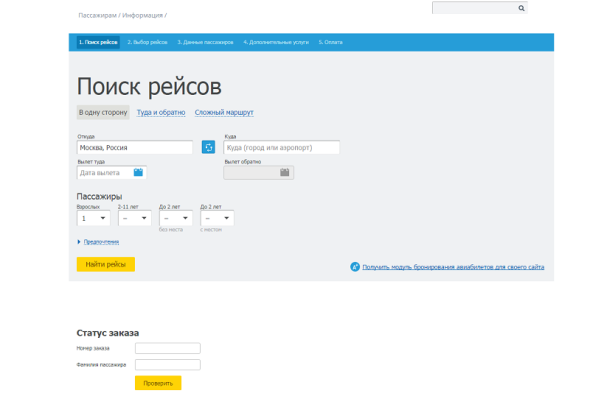The width and height of the screenshot is (590, 396).
Task: Open the return date calendar icon
Action: pyautogui.click(x=284, y=172)
